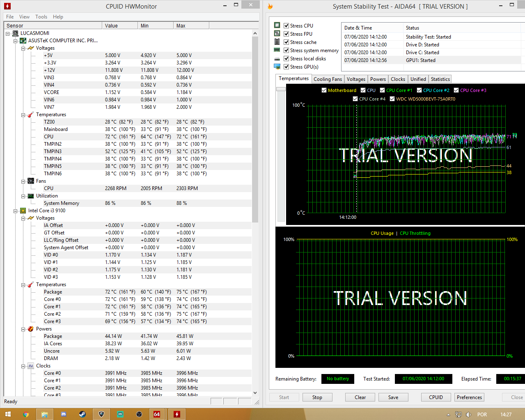Click the Powers flame icon under Intel Core
This screenshot has height=420, width=525.
point(31,329)
